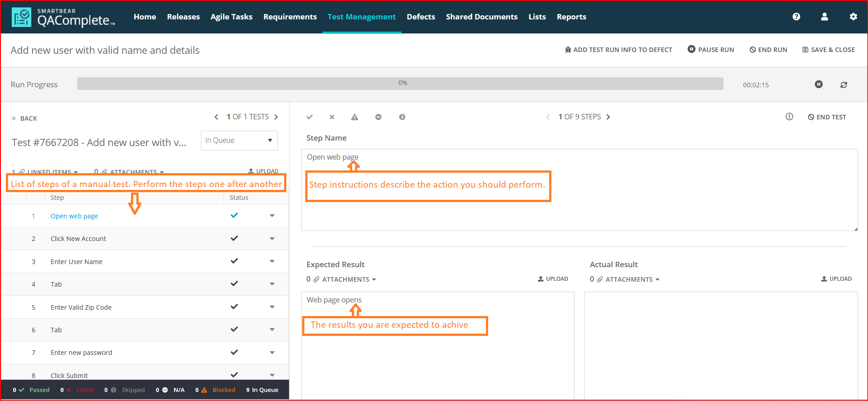Click the End Run button
This screenshot has height=401, width=868.
coord(768,50)
